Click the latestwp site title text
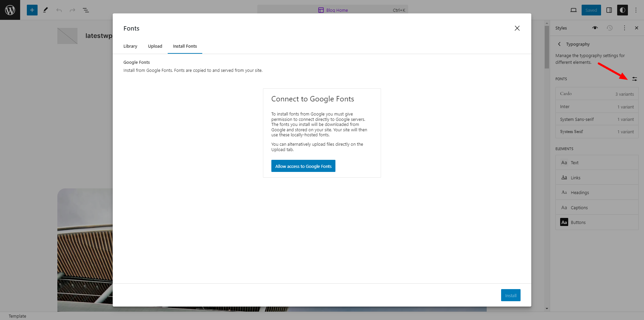Viewport: 644px width, 320px height. point(99,36)
